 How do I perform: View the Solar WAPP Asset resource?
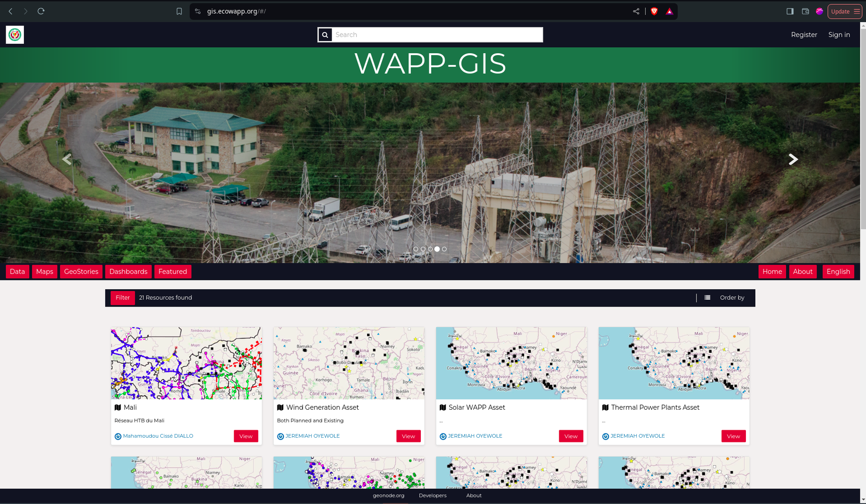pyautogui.click(x=571, y=436)
